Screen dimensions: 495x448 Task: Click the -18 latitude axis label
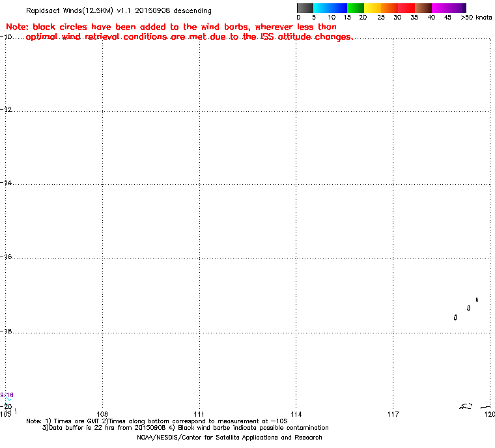pyautogui.click(x=7, y=331)
